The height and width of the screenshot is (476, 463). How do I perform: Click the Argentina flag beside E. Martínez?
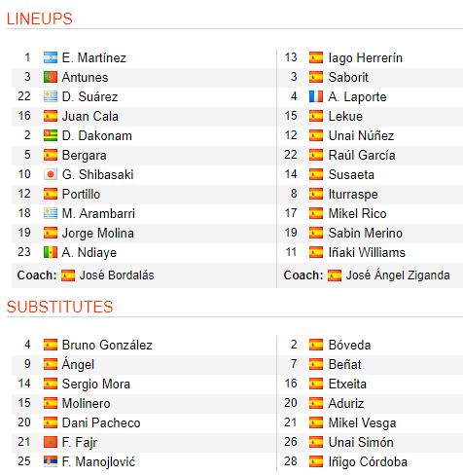pyautogui.click(x=51, y=57)
